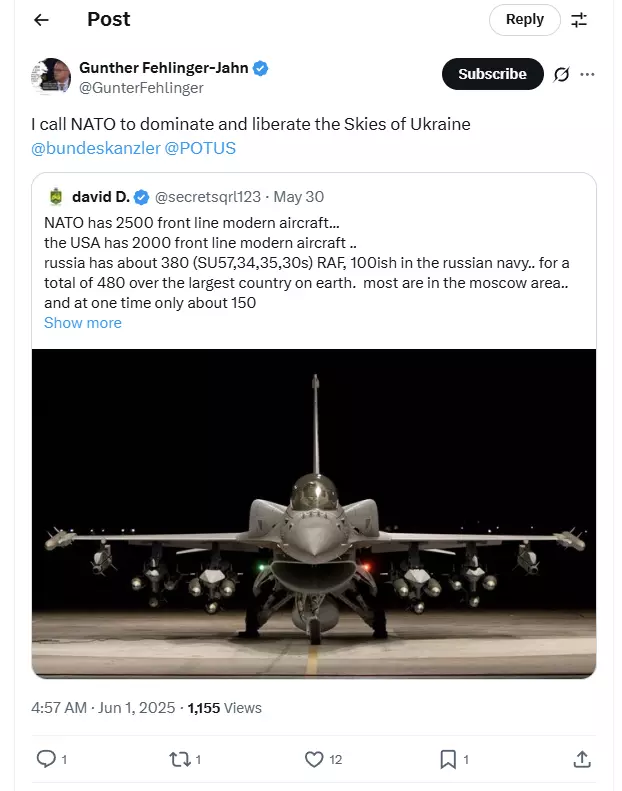The height and width of the screenshot is (791, 622).
Task: Open the @bundeskanzler mention link
Action: pos(96,148)
